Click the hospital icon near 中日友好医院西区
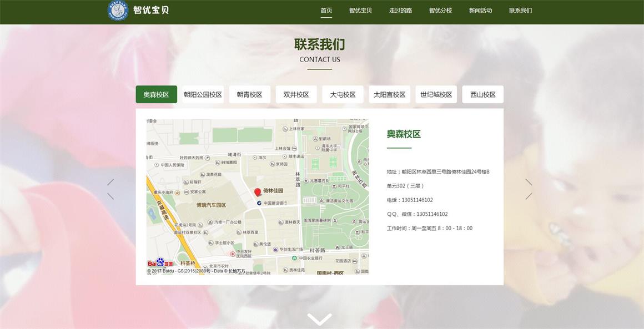 pyautogui.click(x=233, y=254)
